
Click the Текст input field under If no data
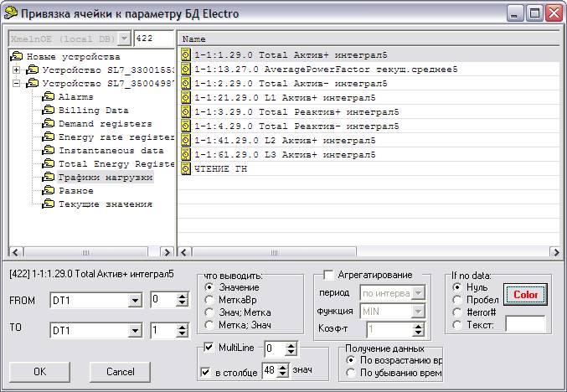click(x=524, y=323)
